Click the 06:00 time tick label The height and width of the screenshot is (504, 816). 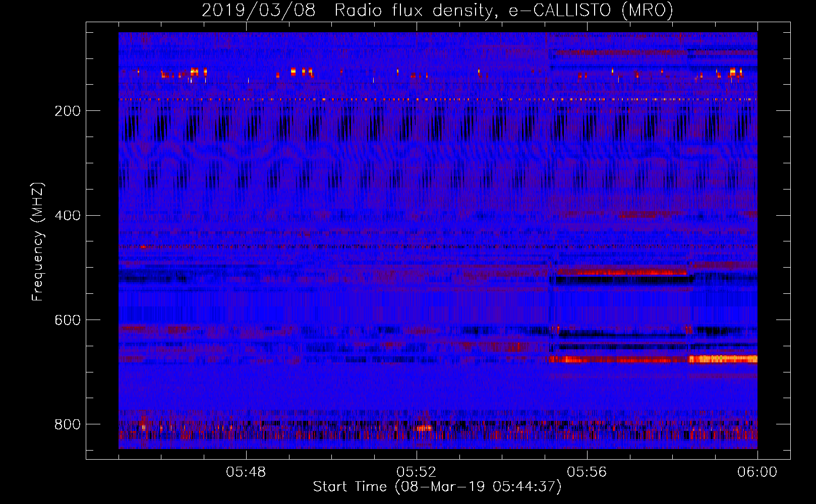(757, 472)
